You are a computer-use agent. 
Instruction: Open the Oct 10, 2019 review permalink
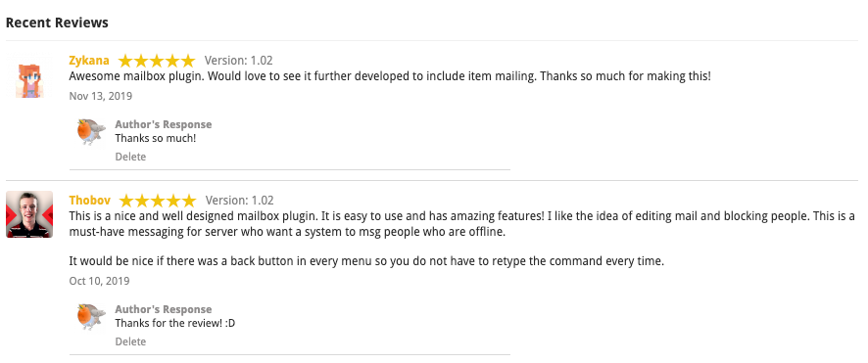(100, 281)
